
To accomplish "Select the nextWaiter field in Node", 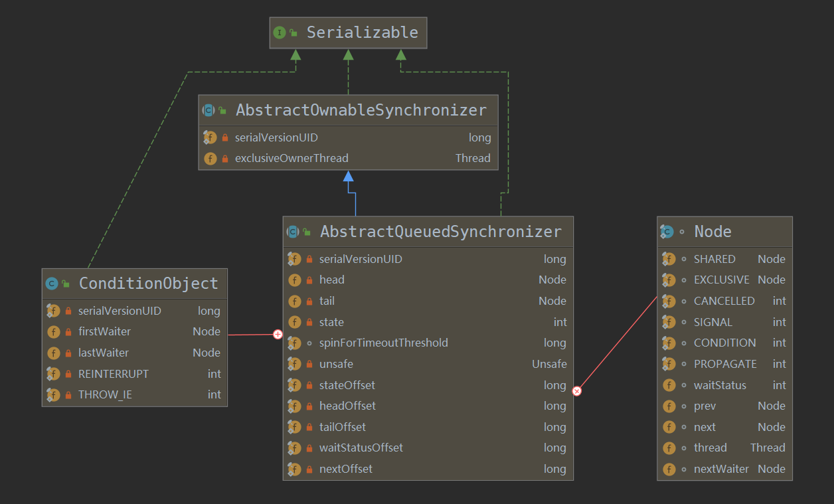I will [724, 469].
